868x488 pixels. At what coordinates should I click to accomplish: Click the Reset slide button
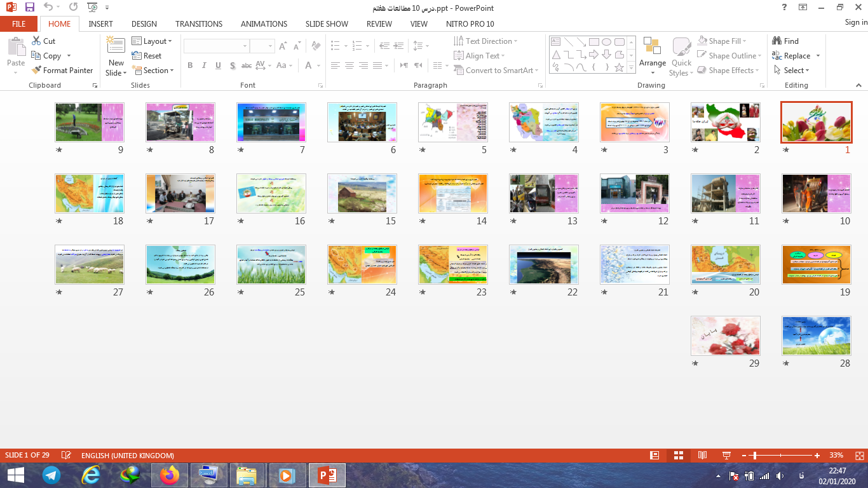coord(147,56)
